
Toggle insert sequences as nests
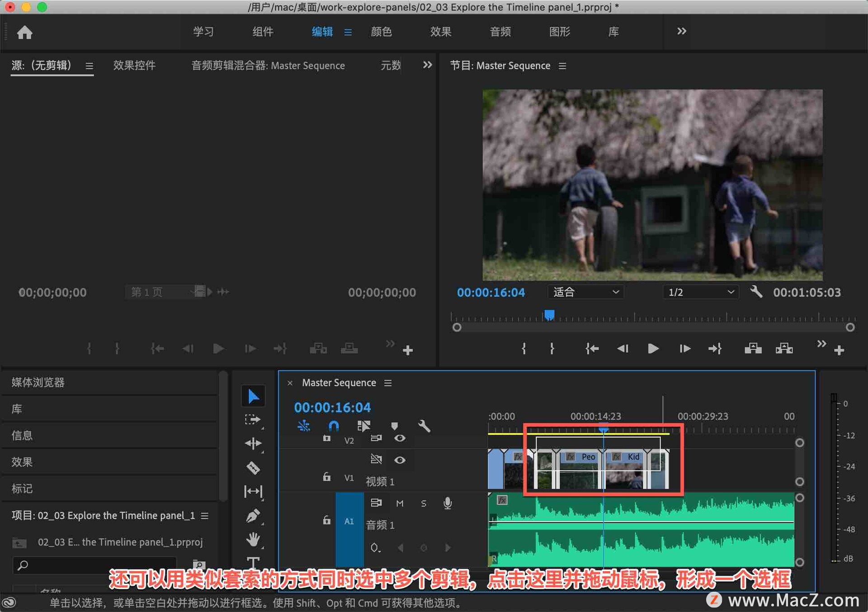pyautogui.click(x=304, y=426)
